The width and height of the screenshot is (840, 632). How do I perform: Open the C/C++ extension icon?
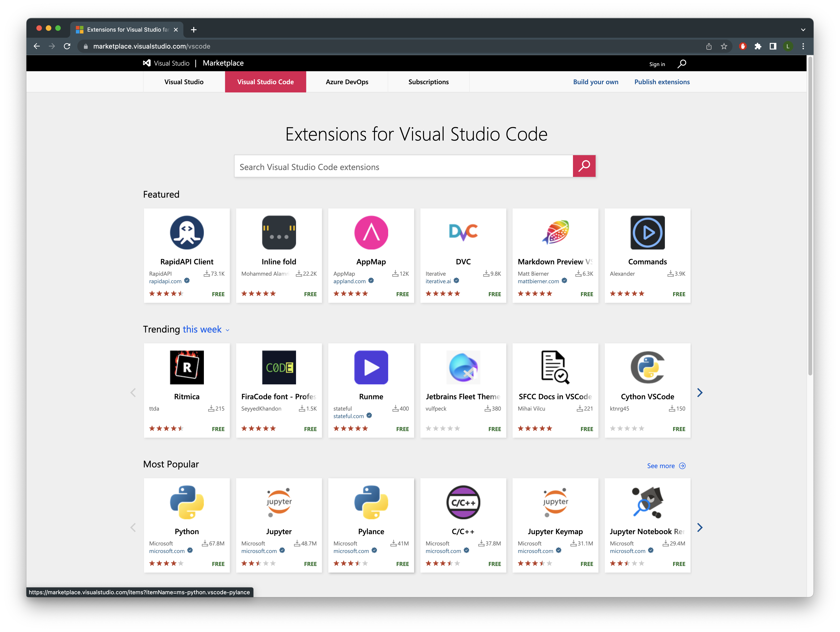[x=463, y=502]
